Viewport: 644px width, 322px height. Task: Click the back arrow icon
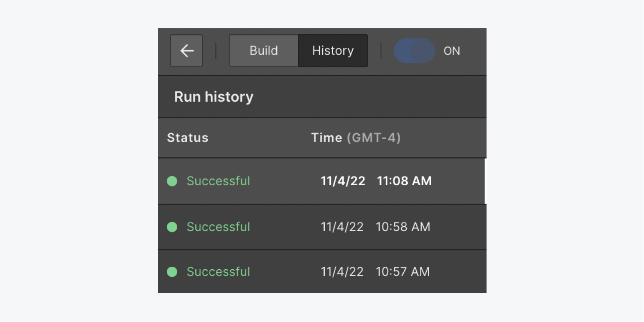tap(187, 51)
